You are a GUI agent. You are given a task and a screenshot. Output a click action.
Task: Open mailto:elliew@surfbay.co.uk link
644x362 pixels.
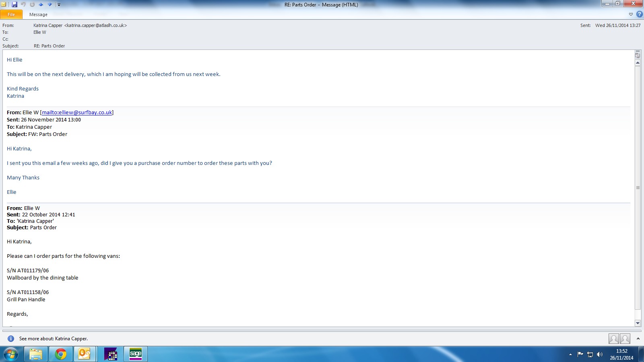pyautogui.click(x=77, y=113)
